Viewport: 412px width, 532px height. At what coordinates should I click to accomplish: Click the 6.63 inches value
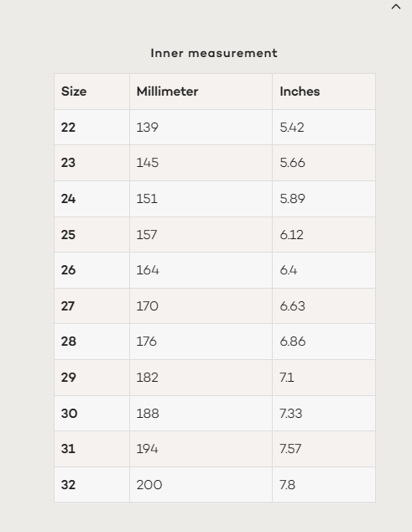pos(292,306)
